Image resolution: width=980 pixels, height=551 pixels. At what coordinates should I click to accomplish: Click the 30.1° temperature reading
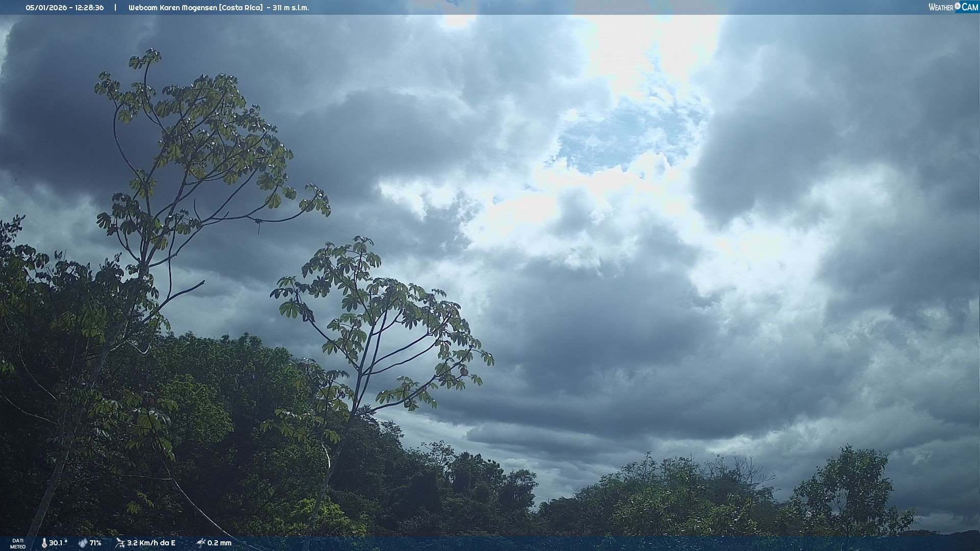point(58,543)
